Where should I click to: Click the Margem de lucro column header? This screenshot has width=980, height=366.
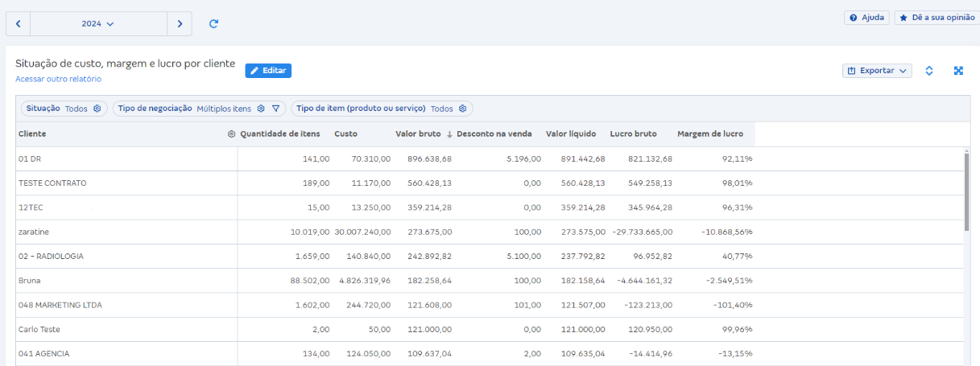point(710,134)
